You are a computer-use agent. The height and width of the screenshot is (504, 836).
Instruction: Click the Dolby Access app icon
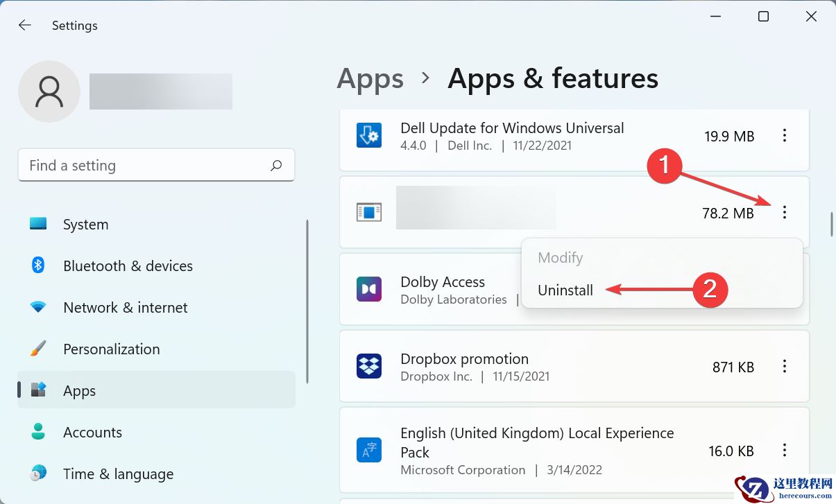(369, 289)
